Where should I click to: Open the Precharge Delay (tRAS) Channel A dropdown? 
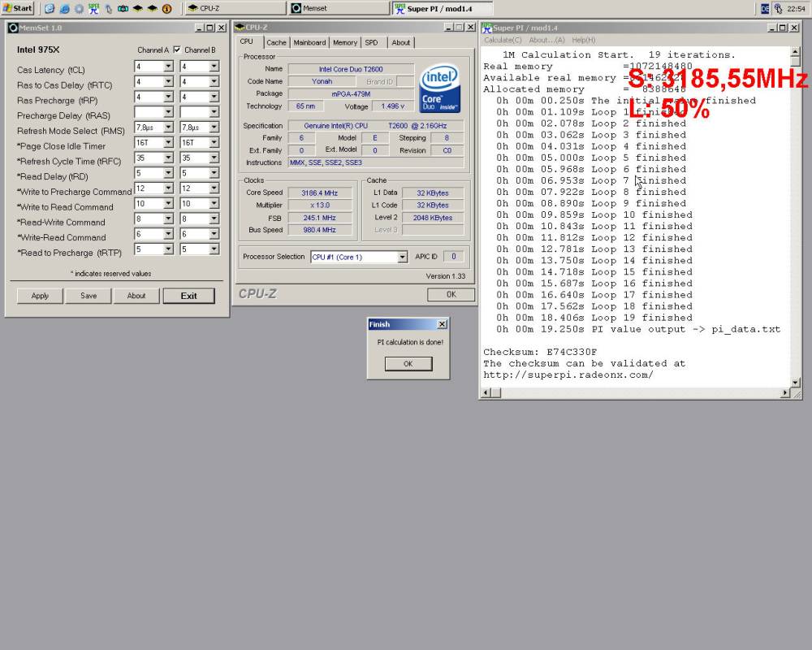pyautogui.click(x=168, y=112)
